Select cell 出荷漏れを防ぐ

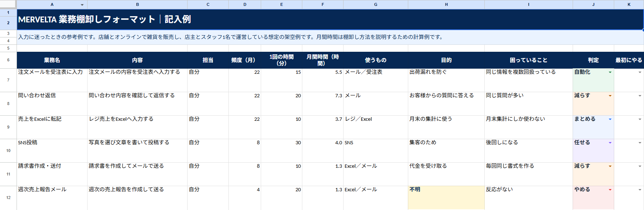tap(446, 80)
